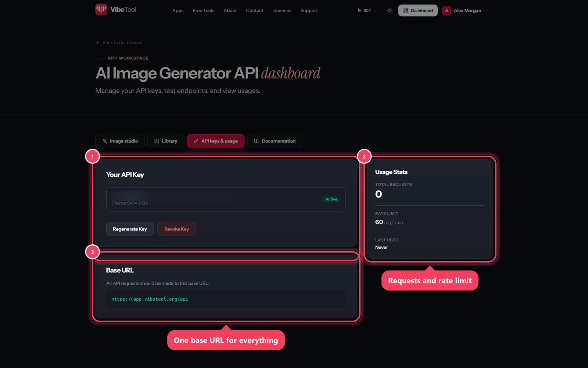588x368 pixels.
Task: Click the API keys key icon
Action: point(196,141)
